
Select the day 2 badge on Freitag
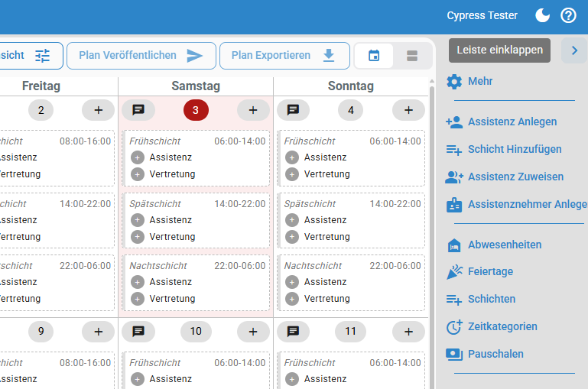(41, 110)
